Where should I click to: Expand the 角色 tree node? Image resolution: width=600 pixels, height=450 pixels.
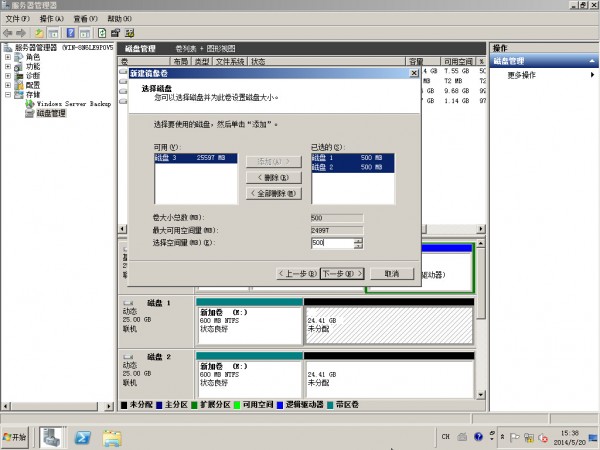pos(8,57)
